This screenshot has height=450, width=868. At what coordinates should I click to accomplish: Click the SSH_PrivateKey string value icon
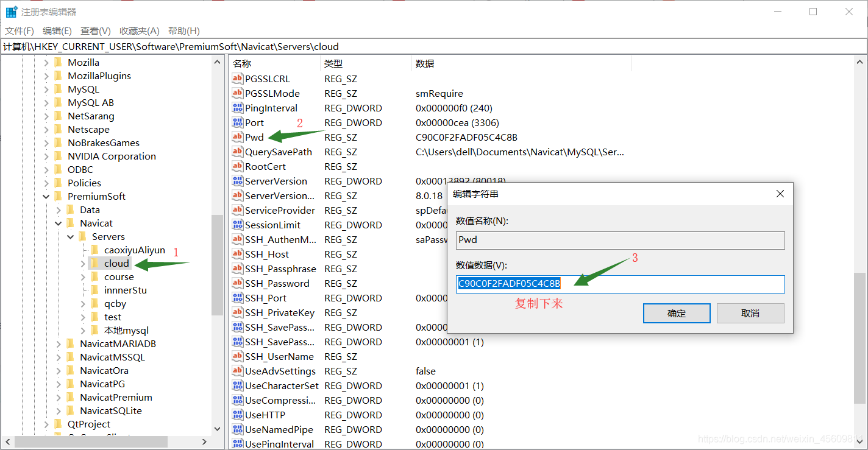(238, 312)
